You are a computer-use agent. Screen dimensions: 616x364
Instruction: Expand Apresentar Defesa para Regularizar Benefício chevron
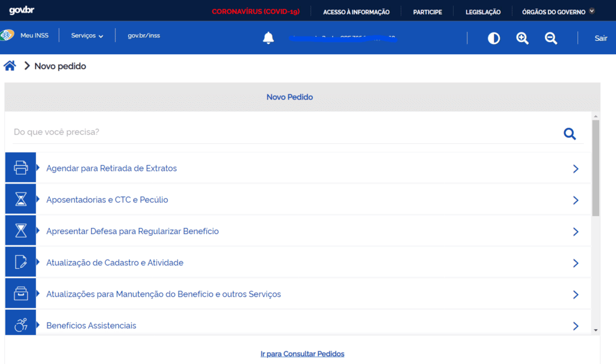pyautogui.click(x=575, y=232)
